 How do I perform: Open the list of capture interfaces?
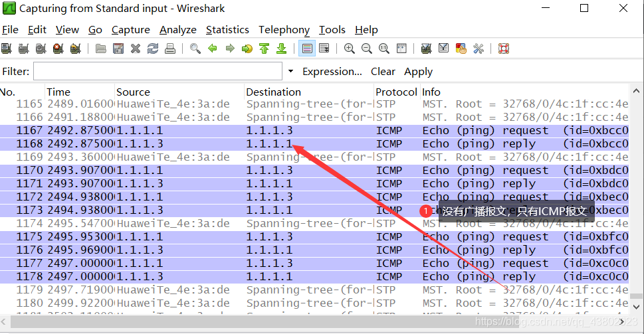tap(7, 48)
